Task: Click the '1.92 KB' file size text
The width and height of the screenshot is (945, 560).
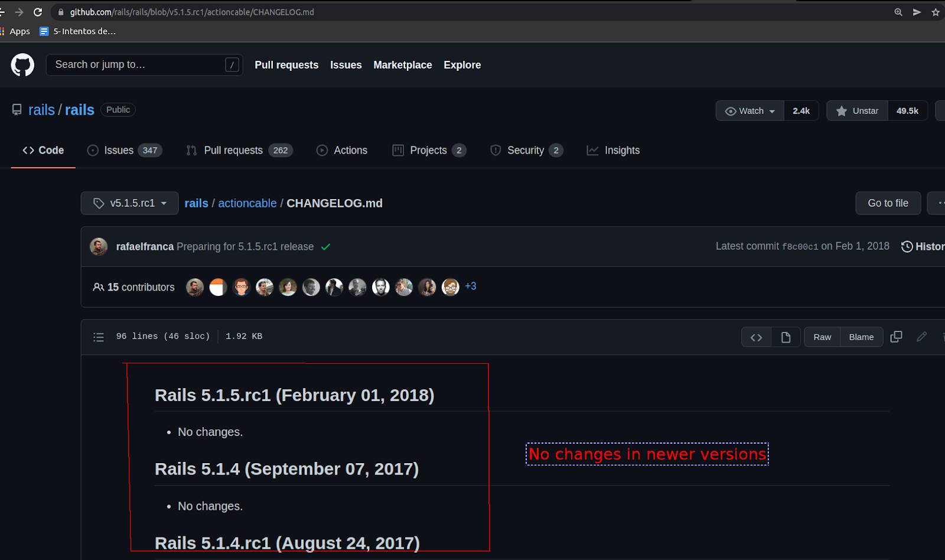Action: click(x=244, y=336)
